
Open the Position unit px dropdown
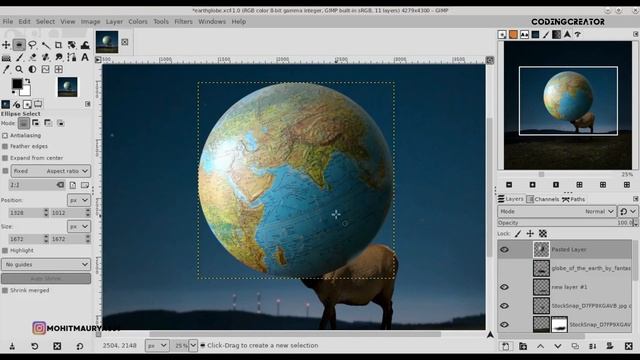coord(79,200)
